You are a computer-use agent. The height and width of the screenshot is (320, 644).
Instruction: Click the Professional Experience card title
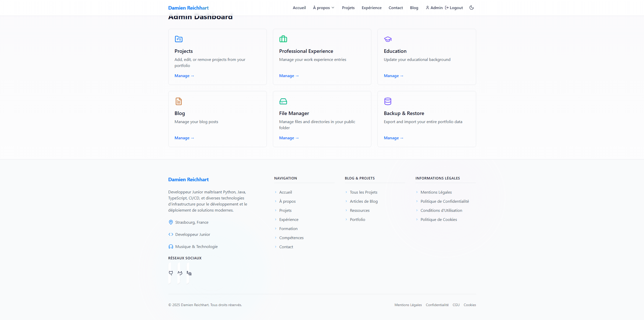pyautogui.click(x=306, y=51)
